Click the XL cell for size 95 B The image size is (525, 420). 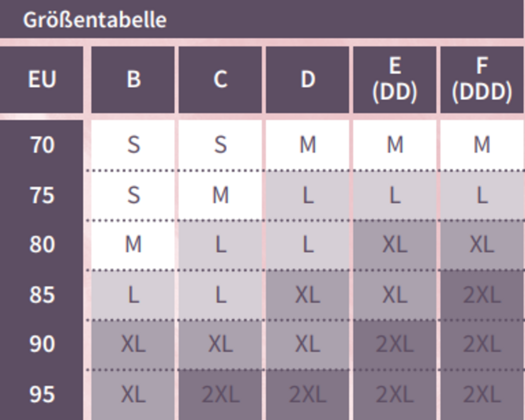(x=133, y=394)
